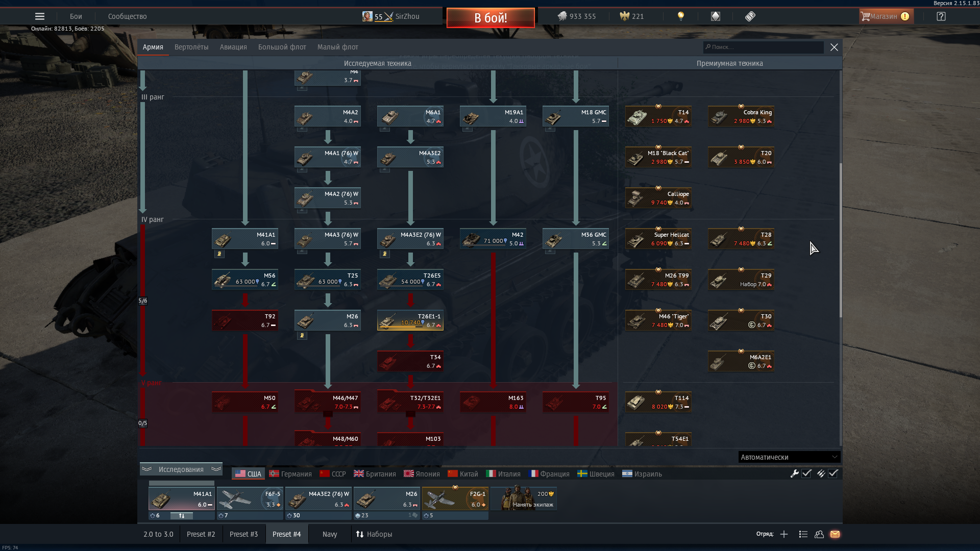The width and height of the screenshot is (980, 551).
Task: Close the research tree window
Action: click(834, 47)
